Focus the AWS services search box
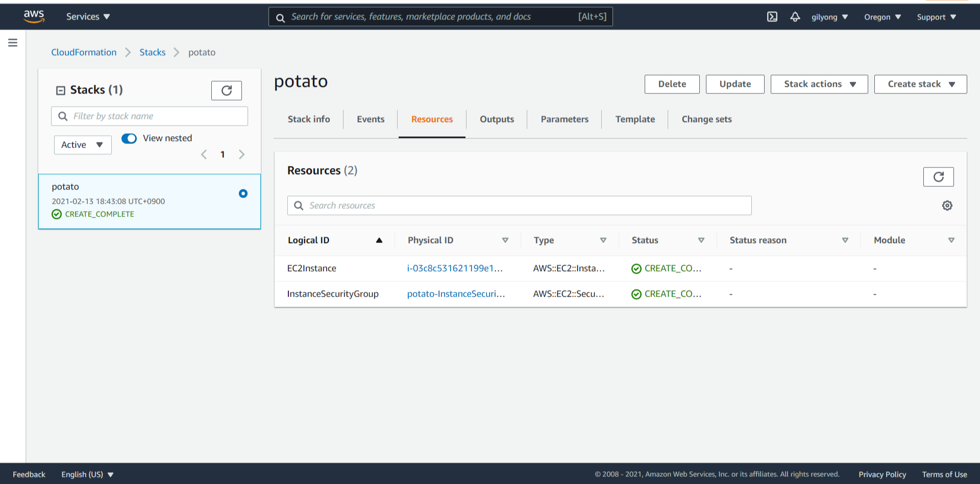 (440, 16)
